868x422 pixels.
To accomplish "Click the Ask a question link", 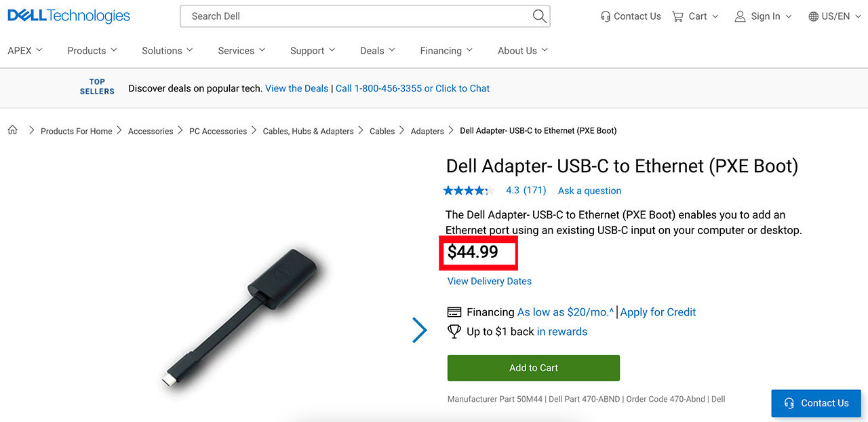I will point(589,191).
